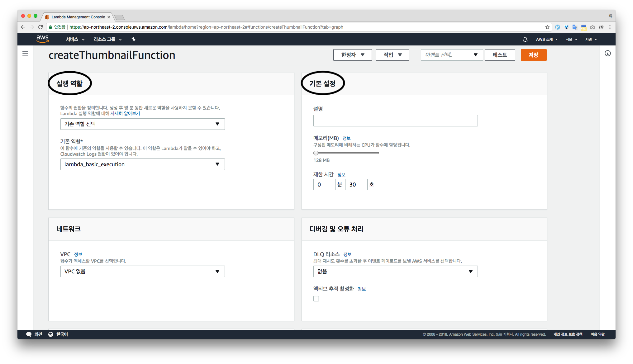Click the 자세히 알아보기 link
The image size is (633, 364).
pyautogui.click(x=125, y=113)
